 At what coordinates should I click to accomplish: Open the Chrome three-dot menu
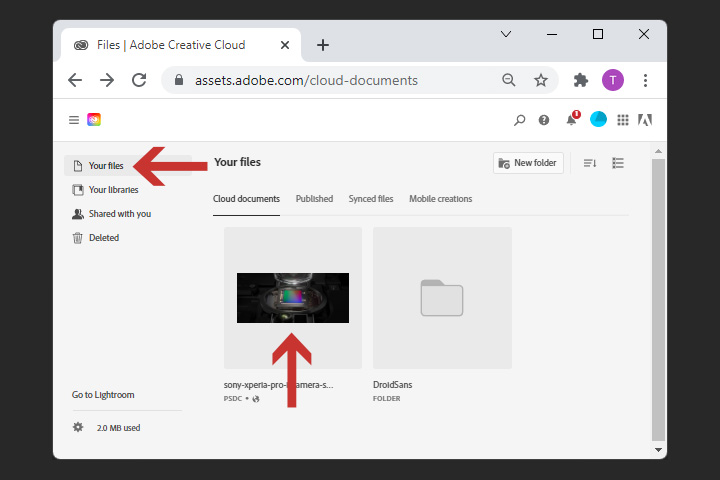coord(645,80)
